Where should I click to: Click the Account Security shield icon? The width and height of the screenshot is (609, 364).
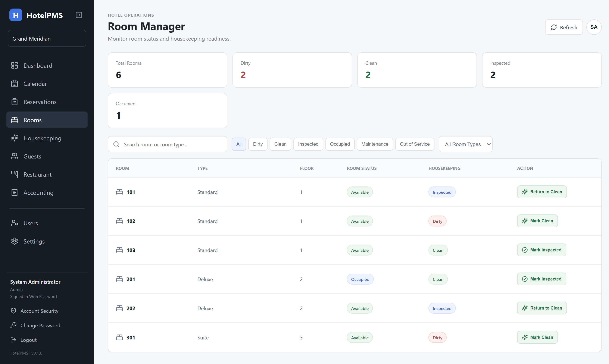tap(13, 311)
